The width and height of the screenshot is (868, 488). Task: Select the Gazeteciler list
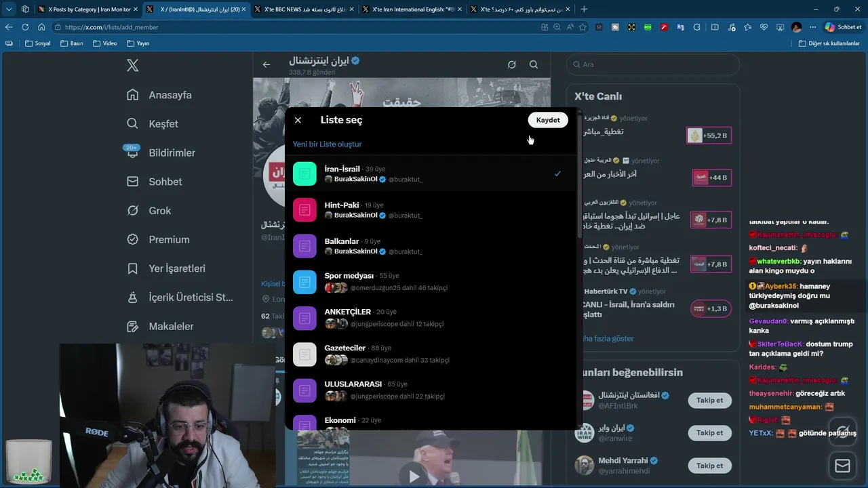[431, 354]
